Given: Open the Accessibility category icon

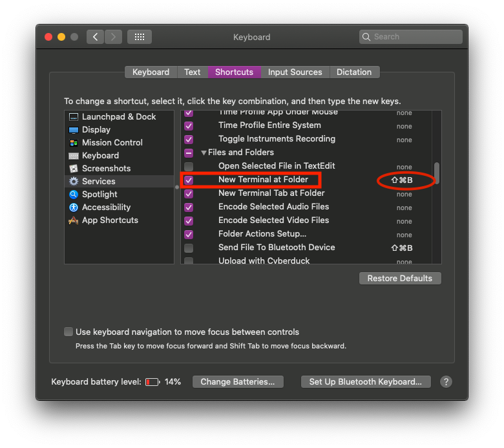Looking at the screenshot, I should (74, 208).
